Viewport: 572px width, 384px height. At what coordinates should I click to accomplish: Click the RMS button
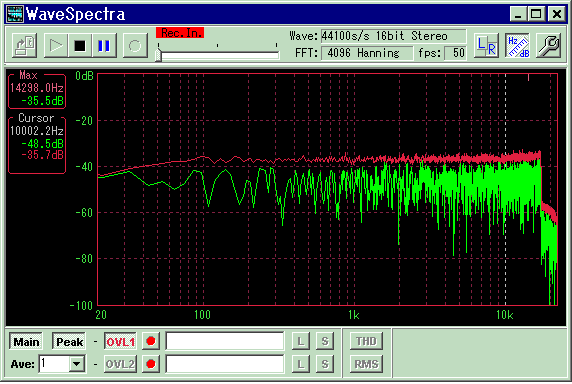point(366,364)
